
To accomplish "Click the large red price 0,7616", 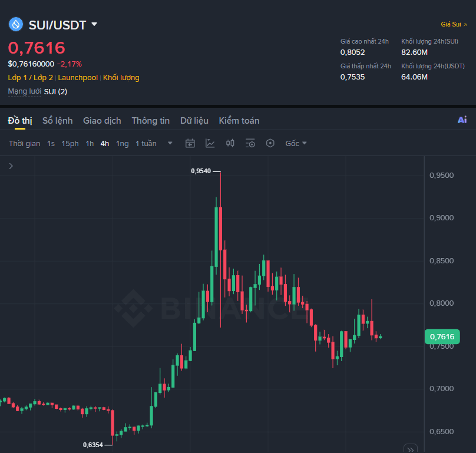I will [37, 48].
